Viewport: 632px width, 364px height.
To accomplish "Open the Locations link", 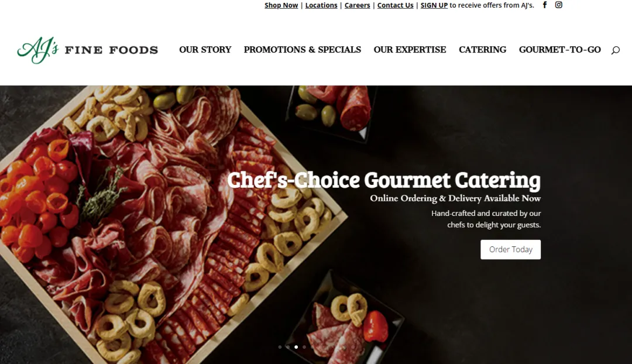I will click(x=321, y=5).
